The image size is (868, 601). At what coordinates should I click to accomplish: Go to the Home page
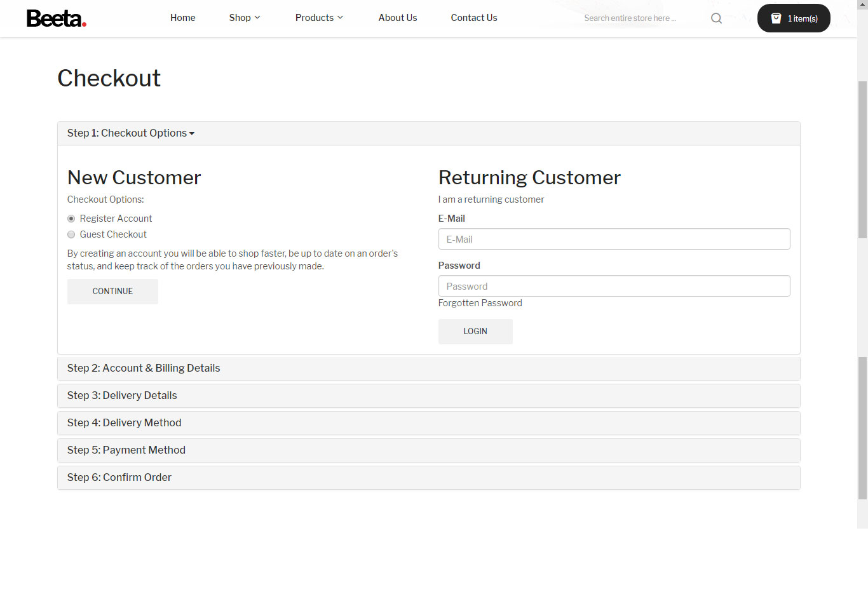[182, 18]
